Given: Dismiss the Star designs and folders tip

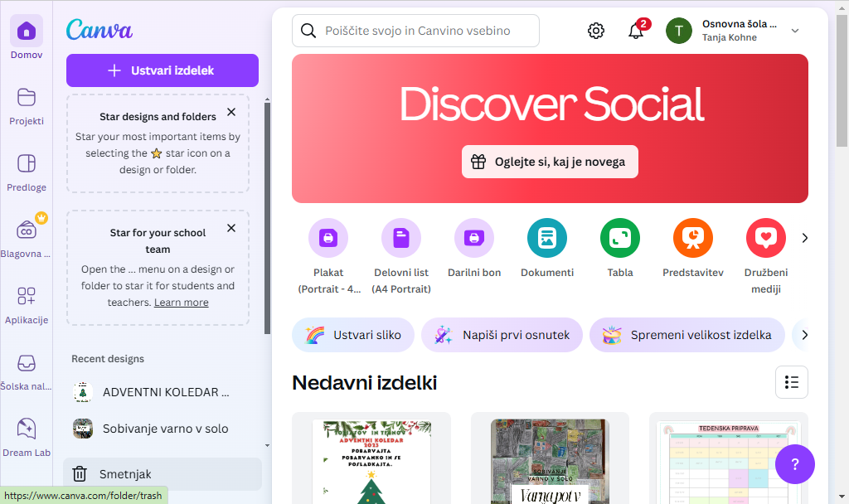Looking at the screenshot, I should [231, 112].
